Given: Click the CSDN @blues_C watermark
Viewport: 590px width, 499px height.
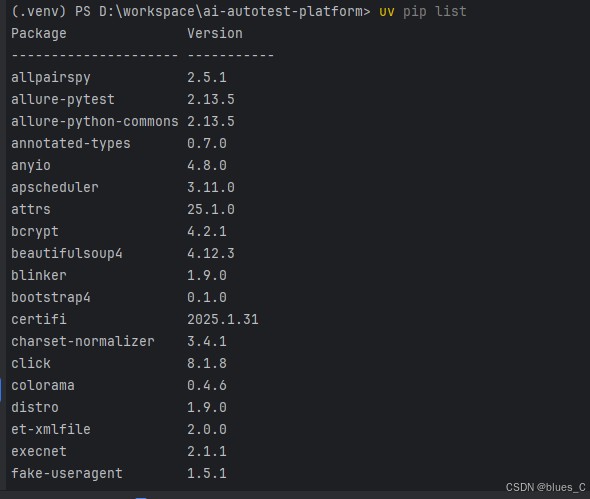Looking at the screenshot, I should [545, 487].
